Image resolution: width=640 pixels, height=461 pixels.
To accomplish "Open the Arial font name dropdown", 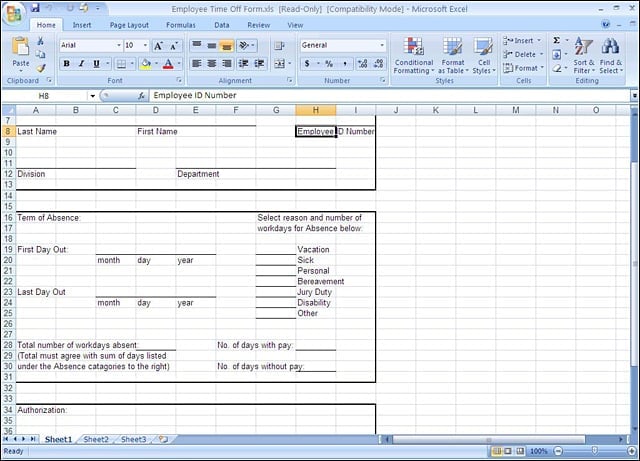I will 119,45.
